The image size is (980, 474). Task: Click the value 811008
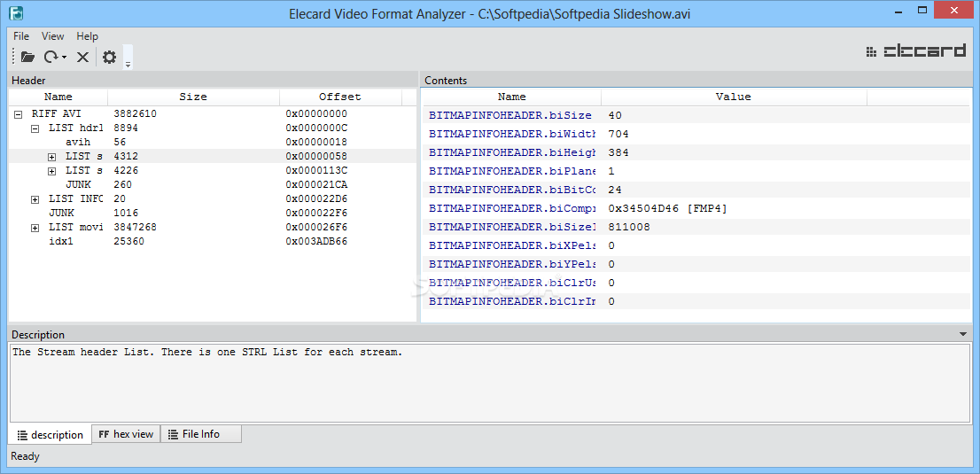coord(629,227)
